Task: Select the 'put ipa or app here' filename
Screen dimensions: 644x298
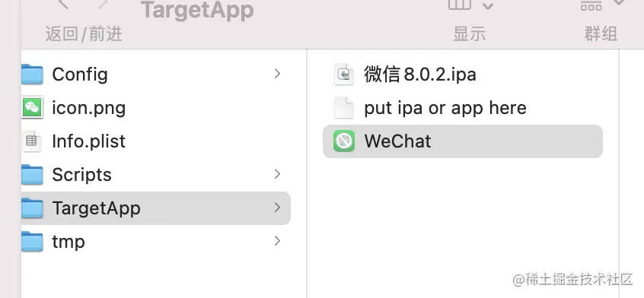Action: pos(445,108)
